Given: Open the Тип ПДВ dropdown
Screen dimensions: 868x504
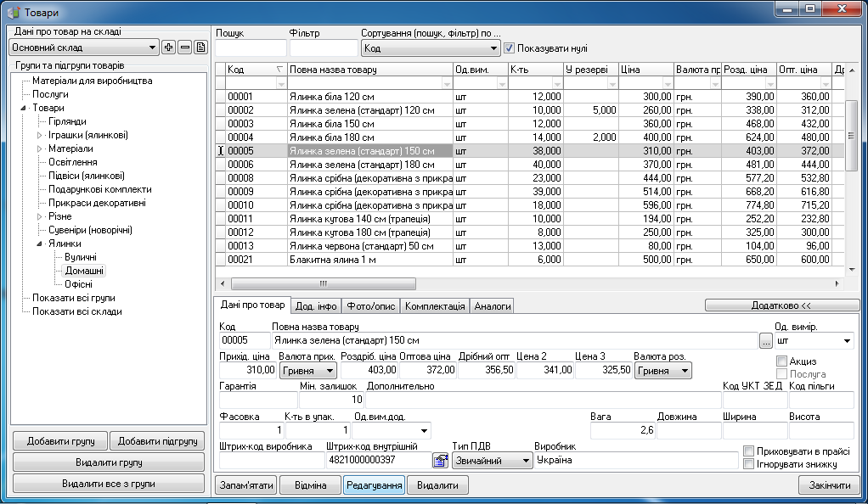Looking at the screenshot, I should (526, 461).
